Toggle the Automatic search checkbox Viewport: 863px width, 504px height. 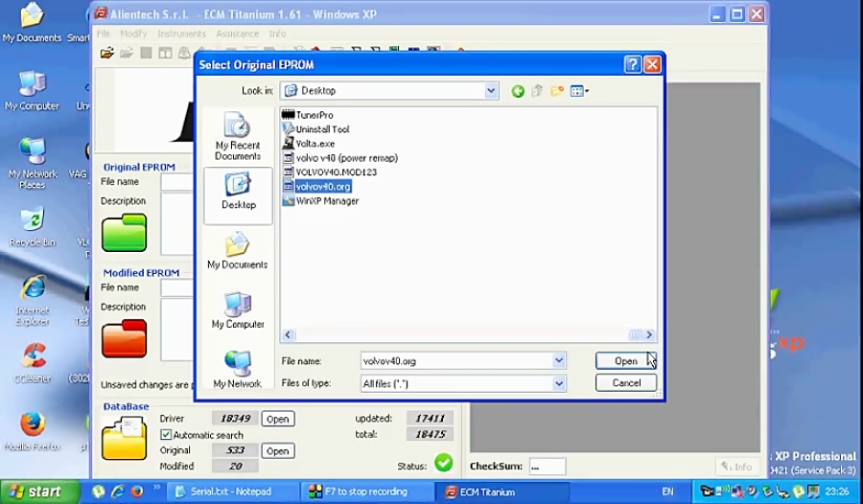(x=166, y=435)
